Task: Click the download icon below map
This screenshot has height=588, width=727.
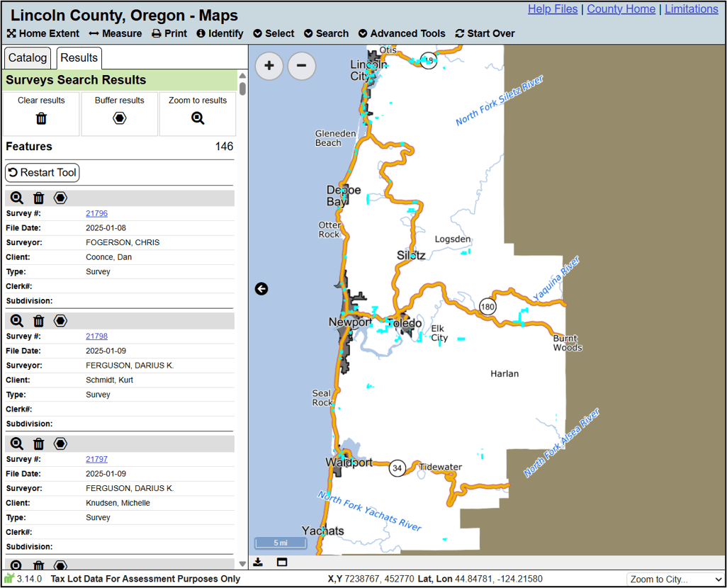Action: click(x=258, y=562)
